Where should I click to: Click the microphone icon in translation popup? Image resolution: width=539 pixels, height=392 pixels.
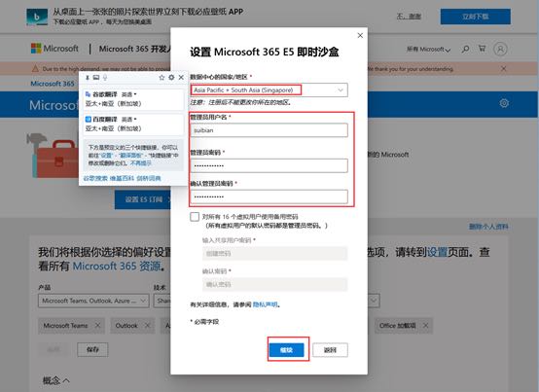(x=105, y=78)
